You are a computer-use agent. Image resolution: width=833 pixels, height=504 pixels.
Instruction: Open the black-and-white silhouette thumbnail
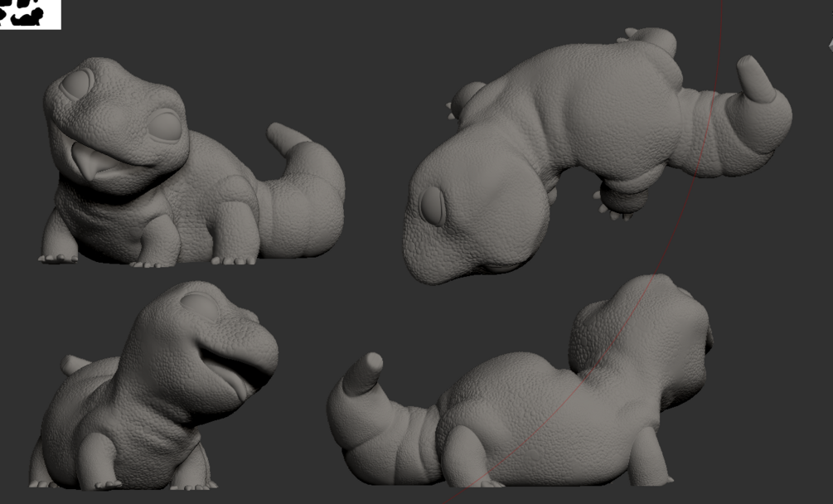(31, 14)
